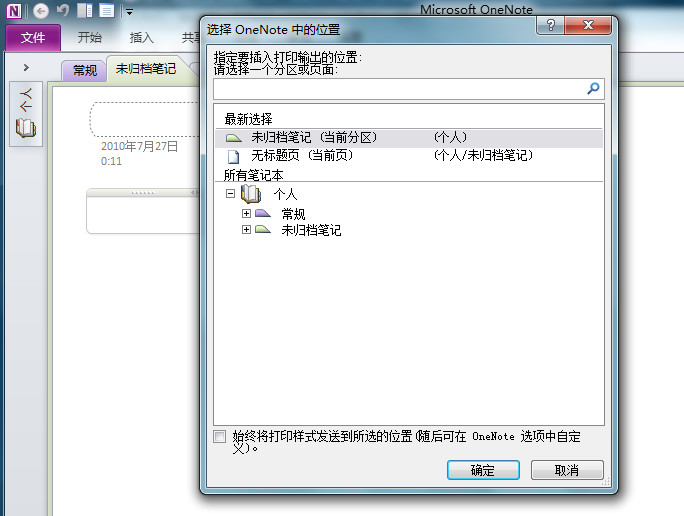Click the help question mark button in dialog
684x516 pixels.
[550, 27]
